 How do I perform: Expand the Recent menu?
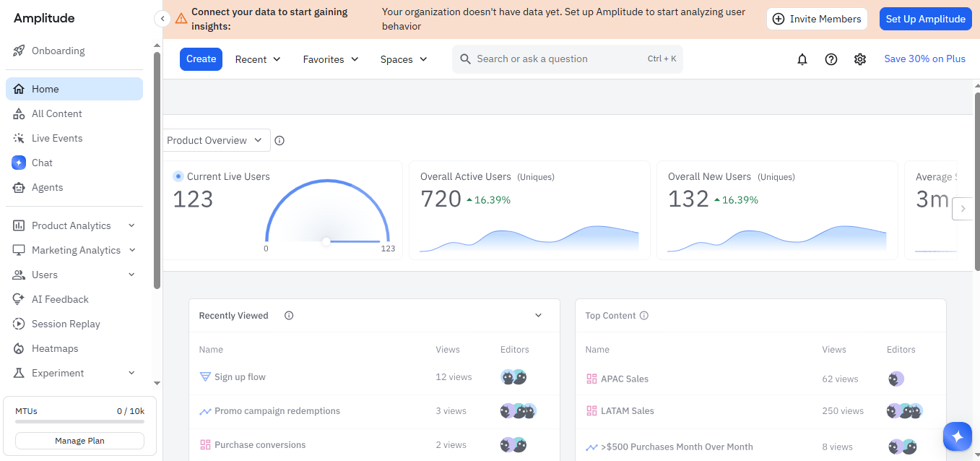click(x=258, y=59)
